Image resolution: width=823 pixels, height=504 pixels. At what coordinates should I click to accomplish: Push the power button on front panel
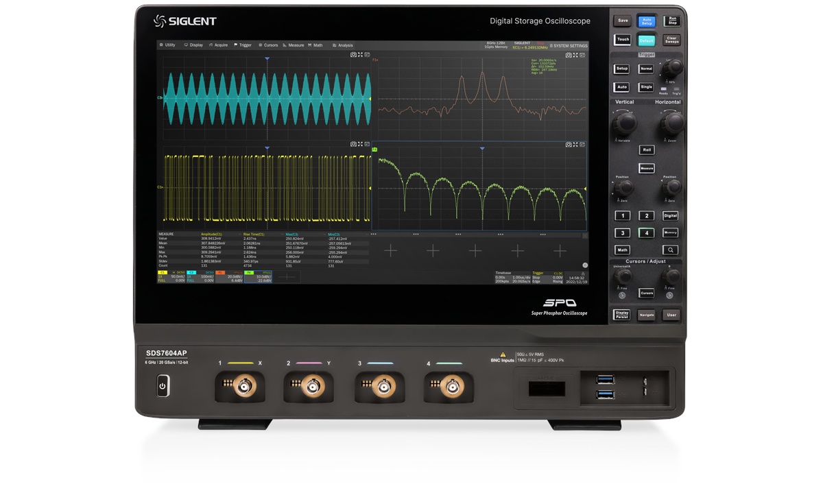tap(163, 386)
